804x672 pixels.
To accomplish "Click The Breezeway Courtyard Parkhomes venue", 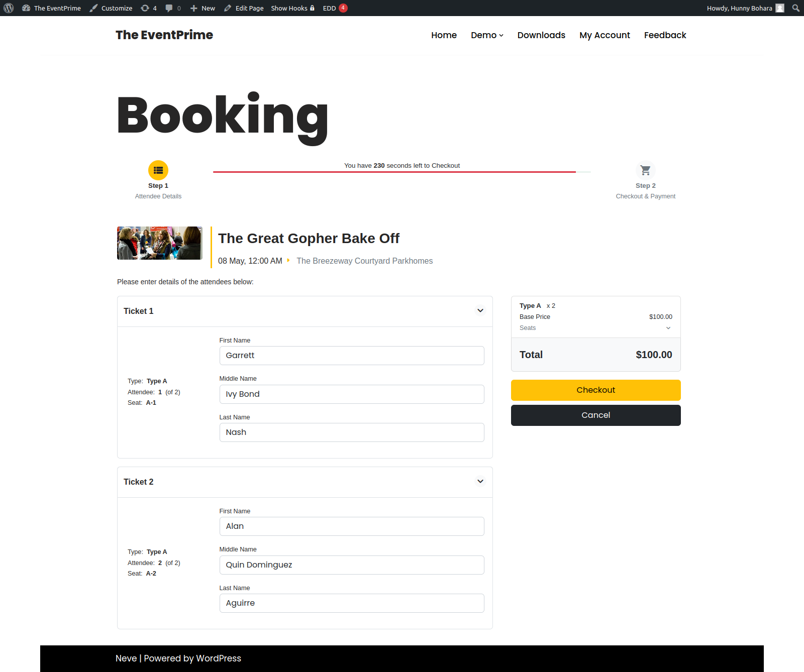I will coord(364,261).
